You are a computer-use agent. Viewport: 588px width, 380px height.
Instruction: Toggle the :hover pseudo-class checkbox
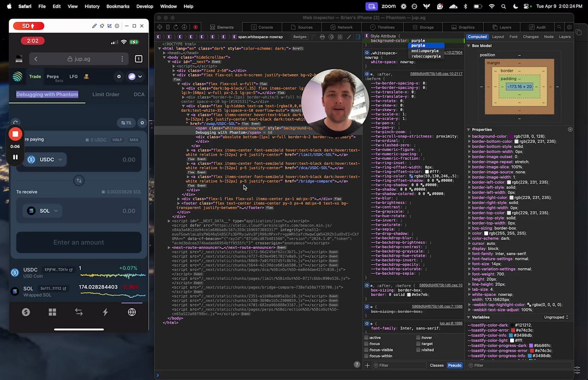coord(418,338)
